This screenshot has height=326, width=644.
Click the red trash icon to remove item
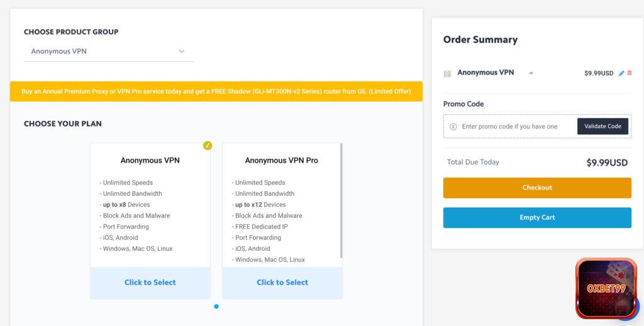coord(629,73)
